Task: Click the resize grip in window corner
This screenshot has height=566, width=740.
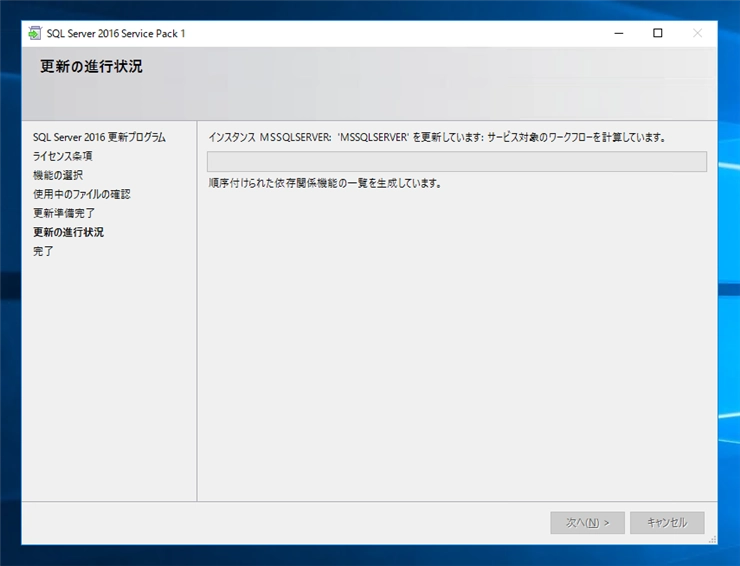Action: (712, 539)
